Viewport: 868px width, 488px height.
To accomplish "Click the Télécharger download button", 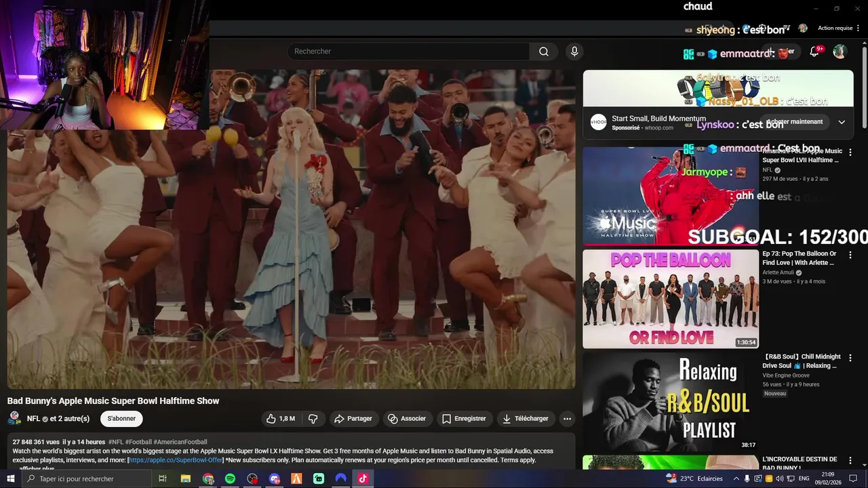I will (x=526, y=419).
